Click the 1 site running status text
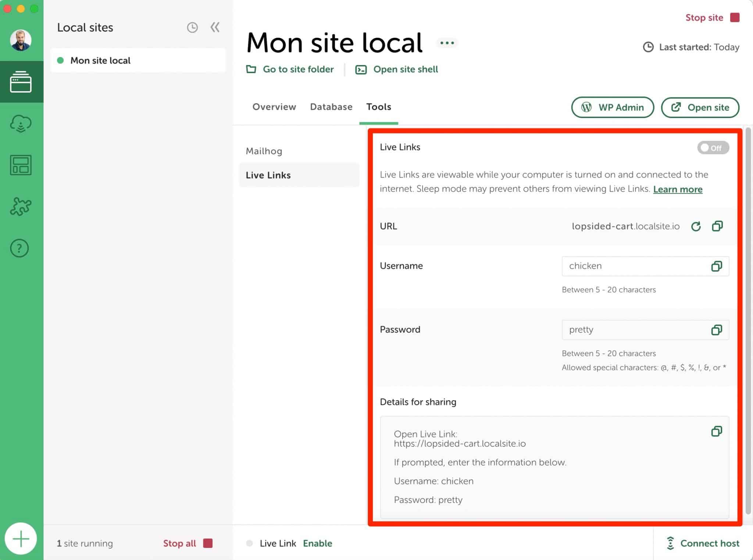Viewport: 753px width, 560px height. (85, 543)
